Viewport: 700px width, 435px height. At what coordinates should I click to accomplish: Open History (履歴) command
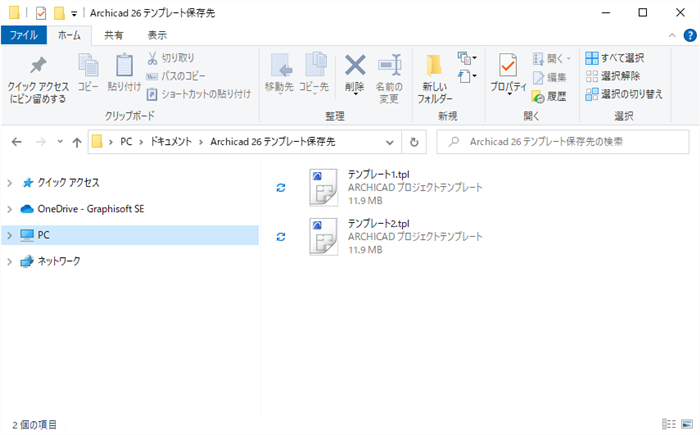coord(549,96)
